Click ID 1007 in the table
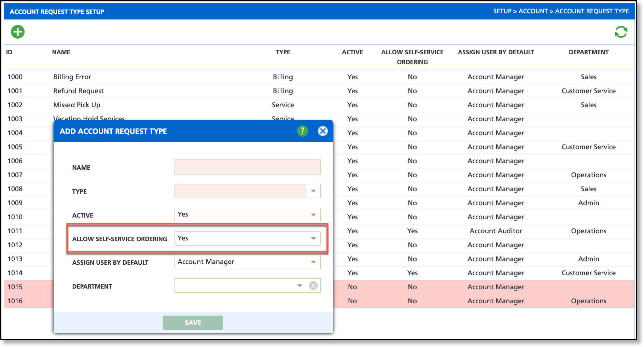This screenshot has height=347, width=644. pyautogui.click(x=15, y=175)
